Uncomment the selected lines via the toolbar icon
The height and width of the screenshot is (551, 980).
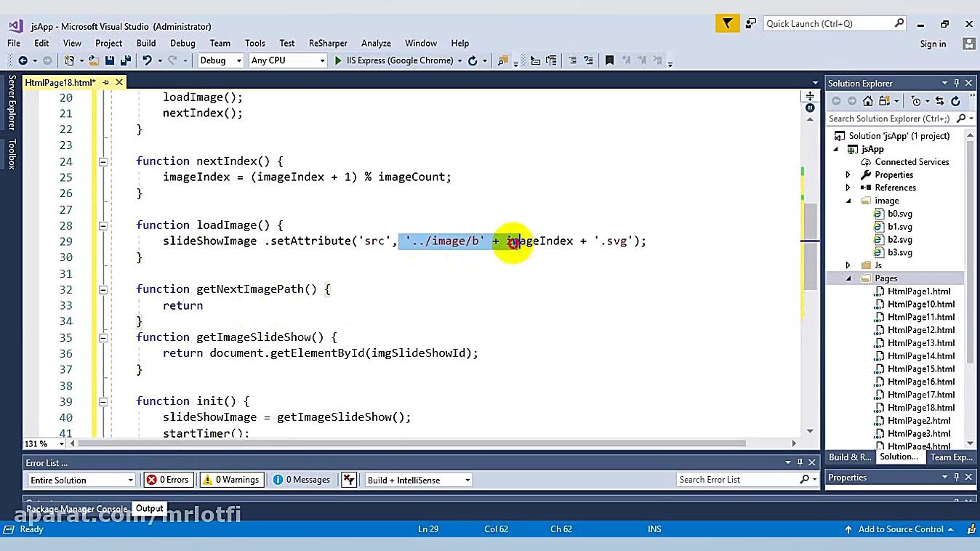pos(588,61)
